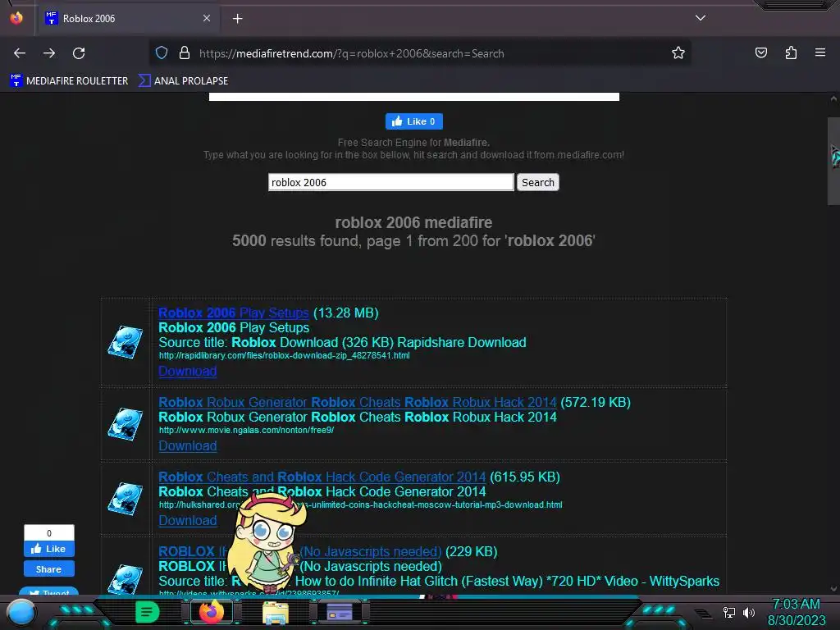
Task: Go back to the previous page
Action: (x=20, y=53)
